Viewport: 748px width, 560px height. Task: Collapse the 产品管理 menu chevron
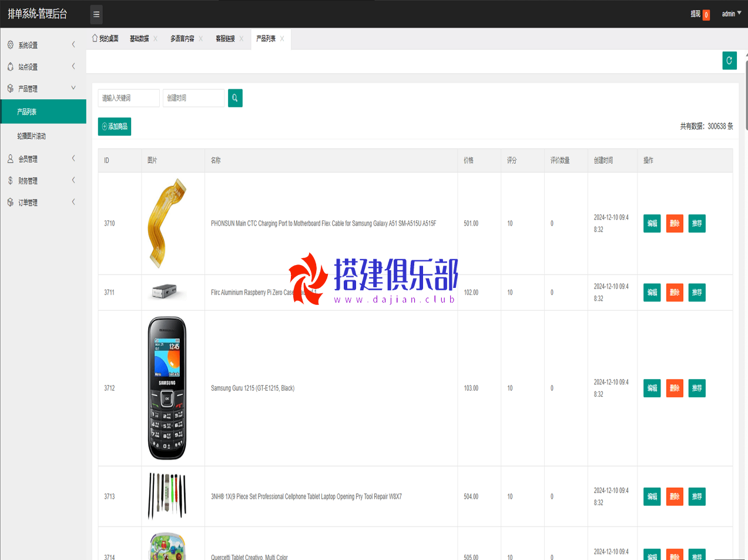pyautogui.click(x=73, y=88)
